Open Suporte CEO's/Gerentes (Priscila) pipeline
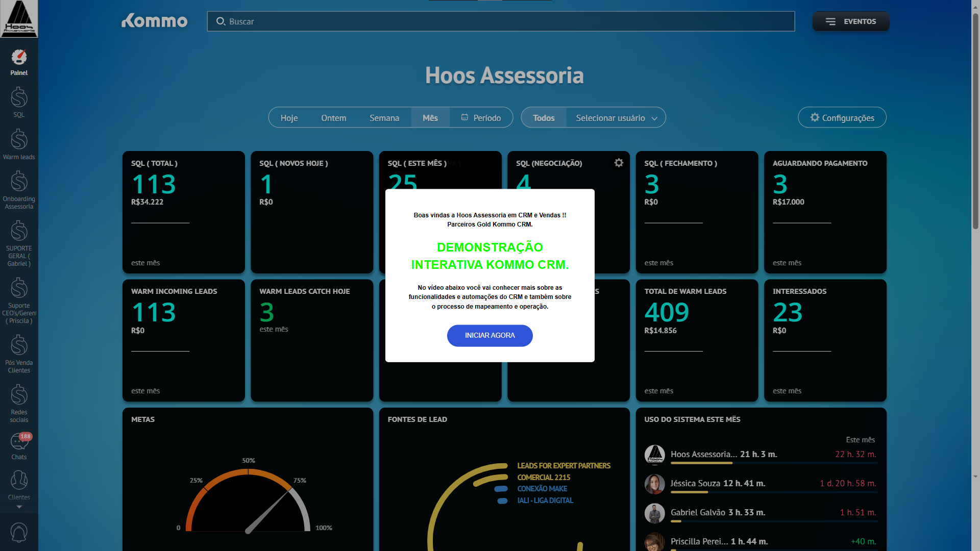Viewport: 980px width, 551px height. (x=19, y=300)
